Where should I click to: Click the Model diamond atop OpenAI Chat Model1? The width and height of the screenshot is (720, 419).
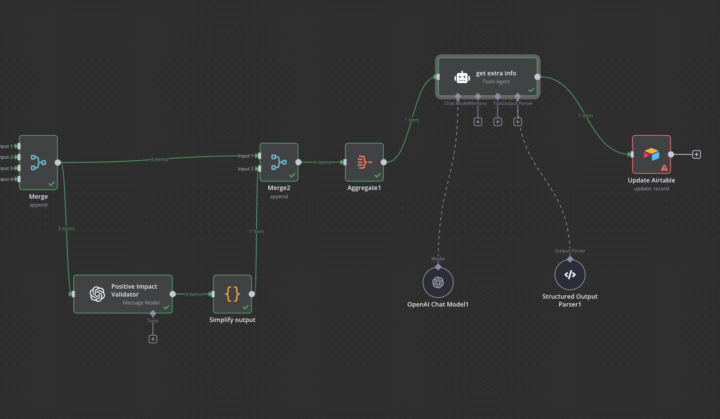438,267
